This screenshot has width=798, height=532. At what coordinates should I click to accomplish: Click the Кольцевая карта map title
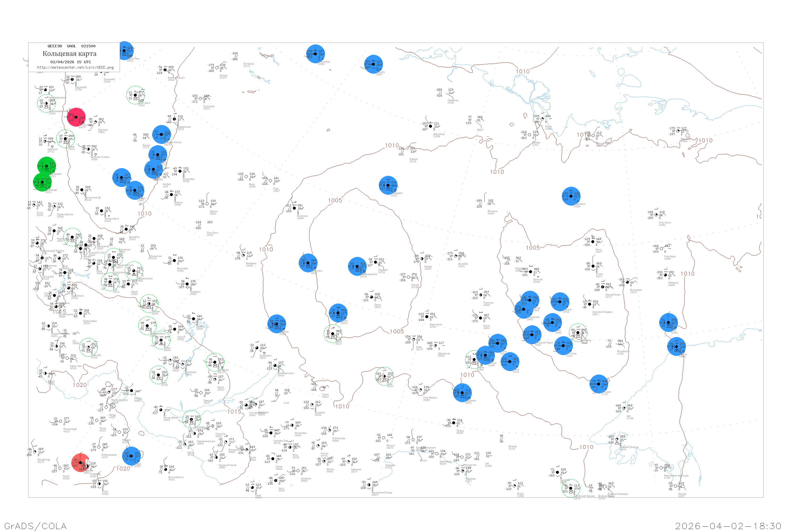(69, 54)
